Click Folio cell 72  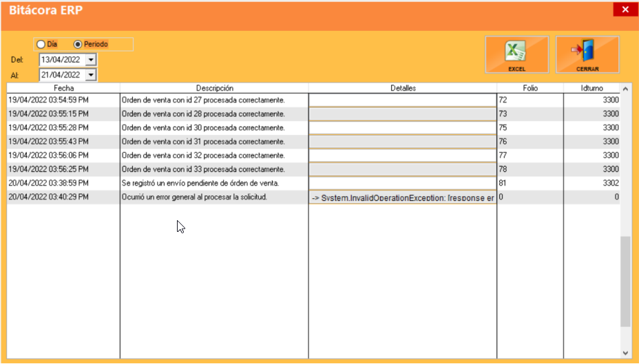click(x=530, y=100)
